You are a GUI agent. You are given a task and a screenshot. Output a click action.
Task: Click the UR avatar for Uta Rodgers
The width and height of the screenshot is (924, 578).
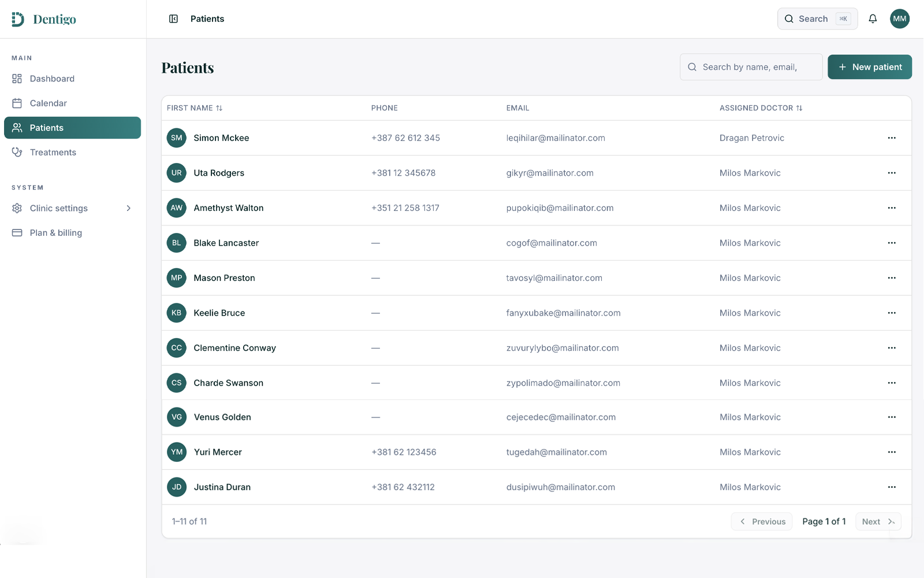[x=177, y=173]
